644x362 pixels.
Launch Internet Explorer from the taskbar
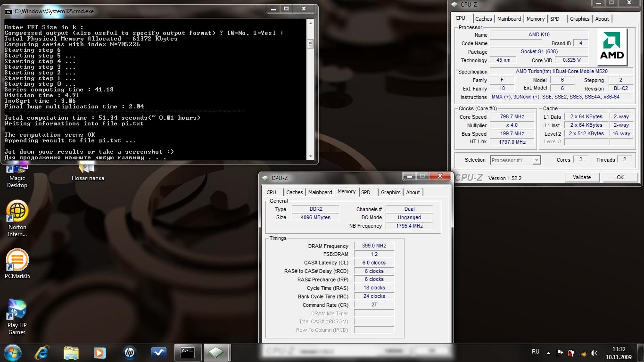(x=42, y=353)
